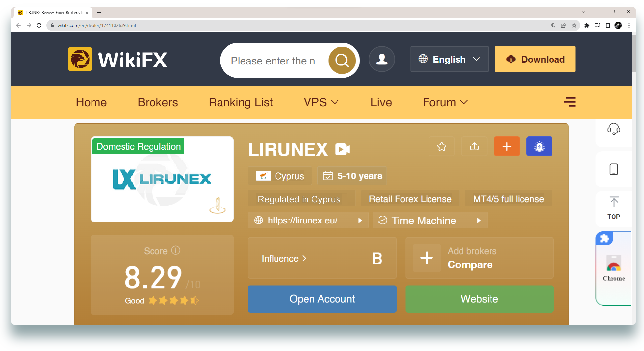Click the cloud download icon

click(x=511, y=59)
